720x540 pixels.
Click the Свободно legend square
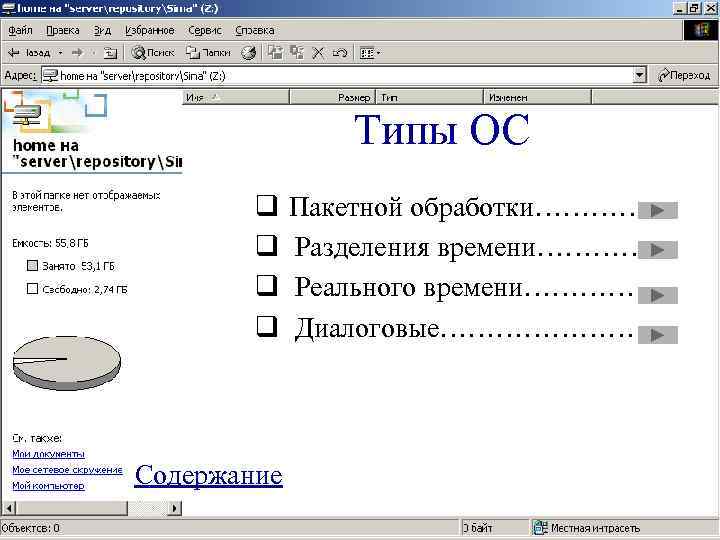coord(32,289)
